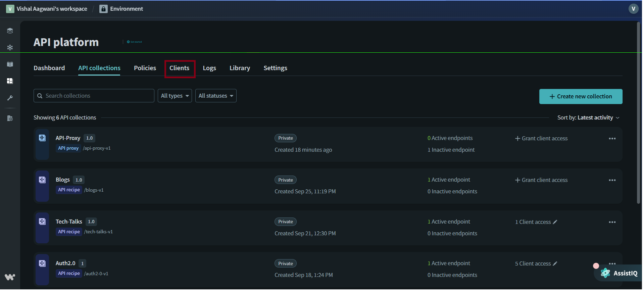
Task: Open the Policies tab
Action: click(145, 68)
